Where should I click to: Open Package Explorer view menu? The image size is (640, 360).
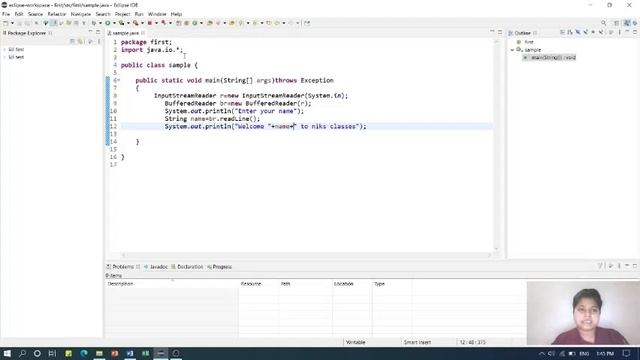point(99,41)
